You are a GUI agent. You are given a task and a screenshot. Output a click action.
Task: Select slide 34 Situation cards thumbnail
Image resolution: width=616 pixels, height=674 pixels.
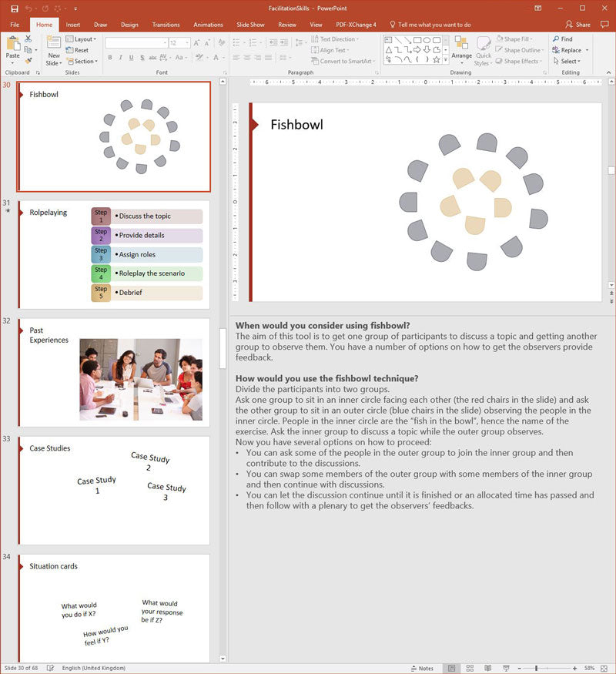(x=114, y=609)
